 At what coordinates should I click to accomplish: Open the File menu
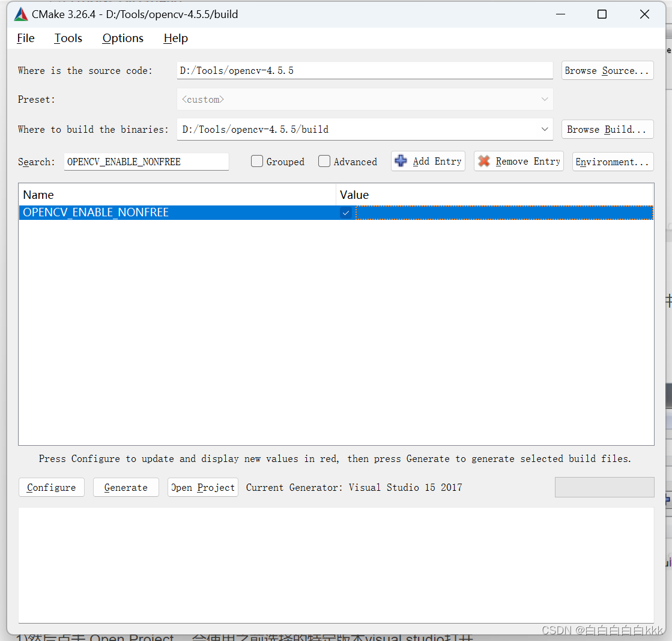tap(26, 38)
